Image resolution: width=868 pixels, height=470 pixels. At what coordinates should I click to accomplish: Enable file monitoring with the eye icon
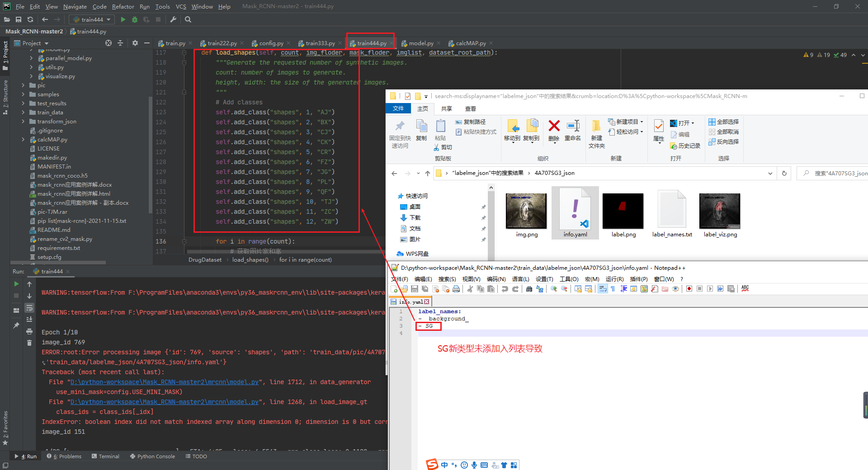pos(676,289)
